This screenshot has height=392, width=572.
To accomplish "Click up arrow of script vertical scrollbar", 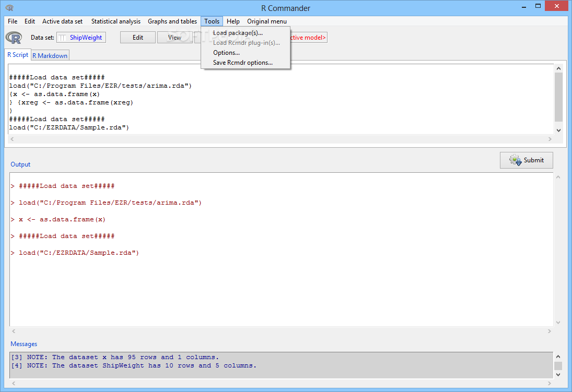I will coord(558,68).
